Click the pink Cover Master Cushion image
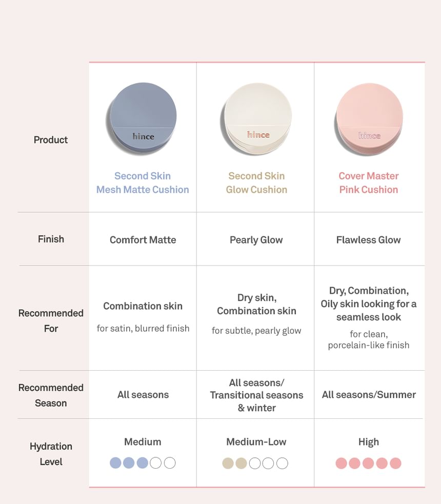This screenshot has height=504, width=441. pos(369,119)
